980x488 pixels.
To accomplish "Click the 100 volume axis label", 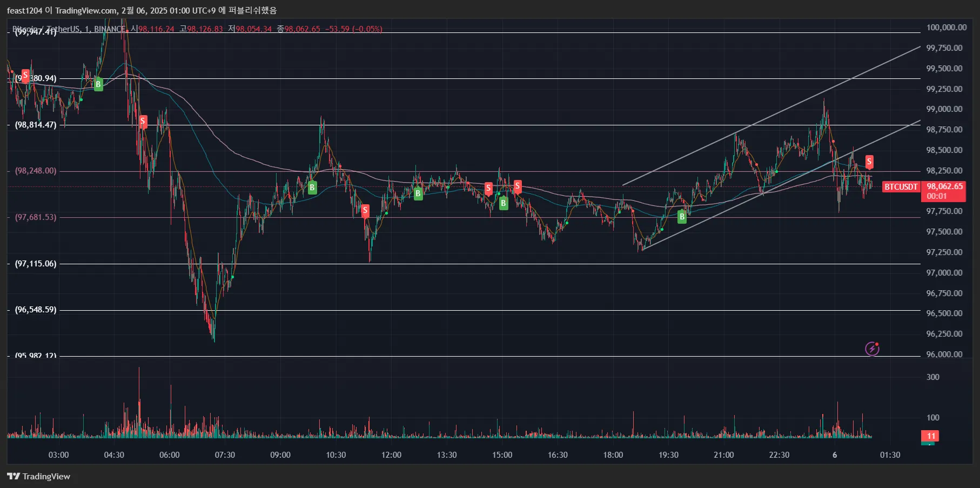I will 933,417.
